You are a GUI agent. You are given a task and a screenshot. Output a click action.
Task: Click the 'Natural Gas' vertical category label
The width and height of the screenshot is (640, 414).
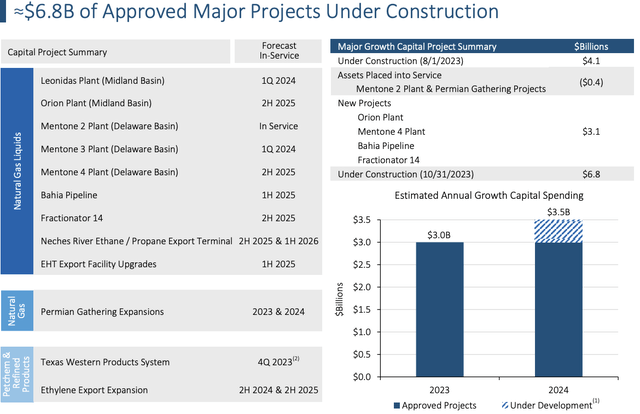17,311
